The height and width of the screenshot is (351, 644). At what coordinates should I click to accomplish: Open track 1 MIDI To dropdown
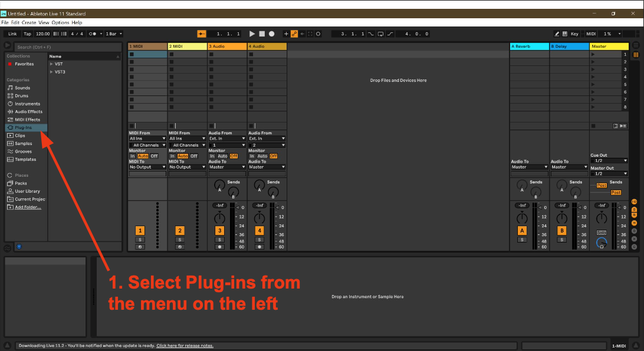tap(147, 167)
